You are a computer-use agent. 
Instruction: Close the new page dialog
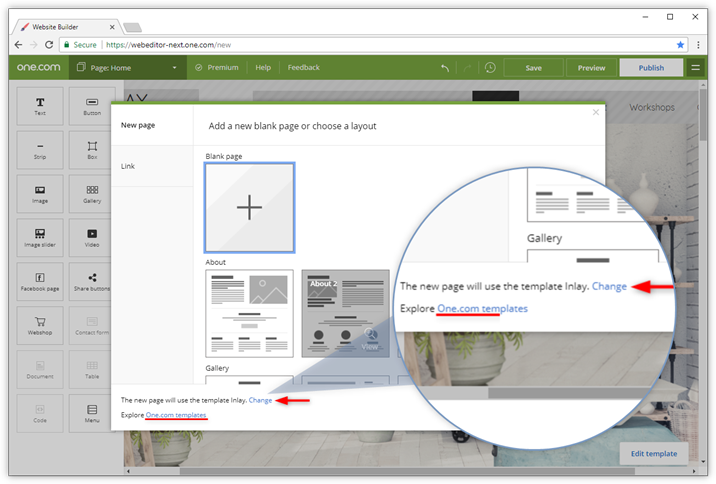(x=596, y=113)
